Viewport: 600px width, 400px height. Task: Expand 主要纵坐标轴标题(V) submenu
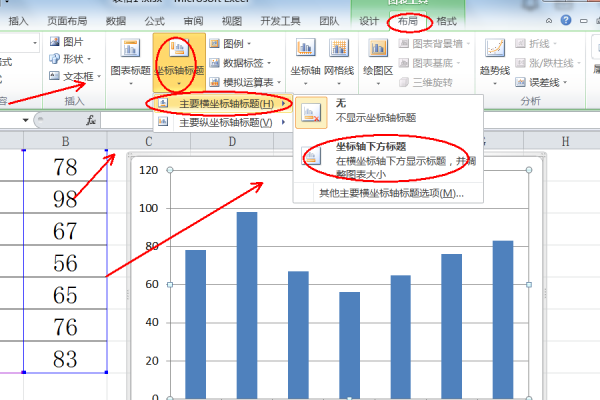click(223, 122)
